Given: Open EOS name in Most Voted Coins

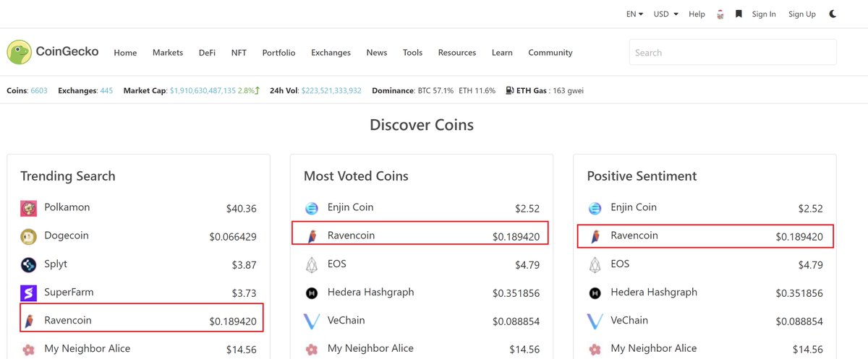Looking at the screenshot, I should coord(337,264).
